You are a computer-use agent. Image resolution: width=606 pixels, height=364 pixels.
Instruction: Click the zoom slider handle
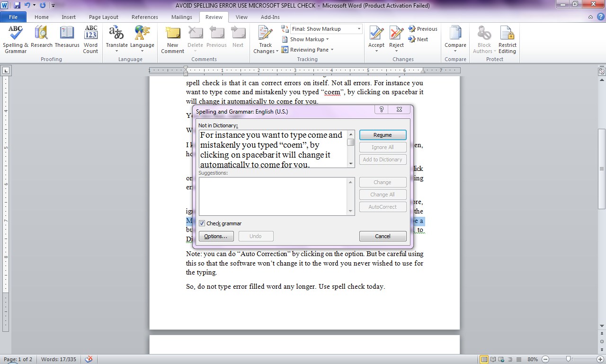[568, 359]
